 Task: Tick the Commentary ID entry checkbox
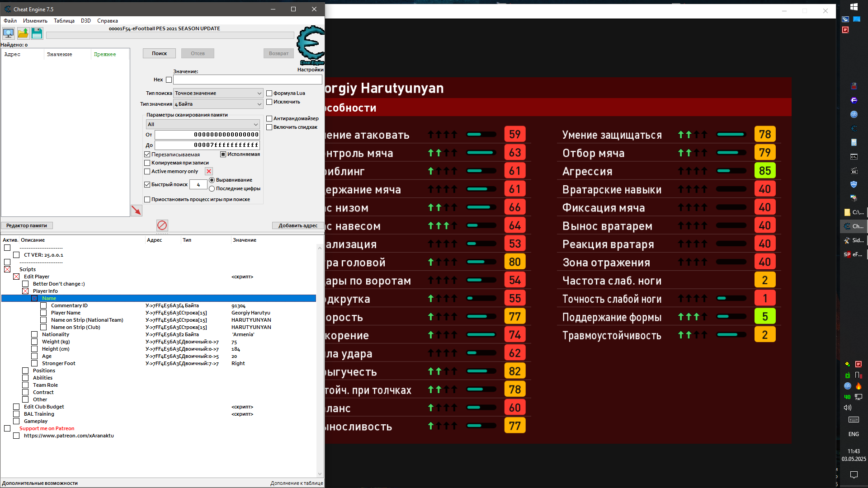coord(43,306)
